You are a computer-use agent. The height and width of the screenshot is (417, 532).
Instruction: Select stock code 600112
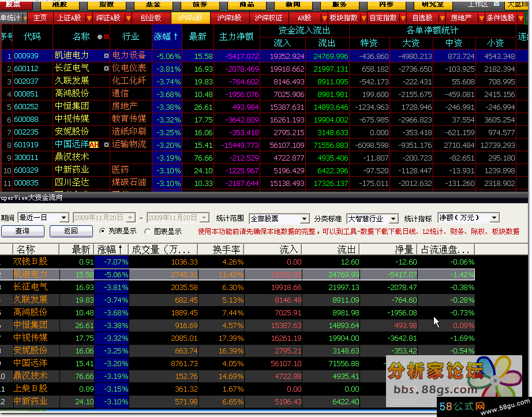click(x=26, y=69)
